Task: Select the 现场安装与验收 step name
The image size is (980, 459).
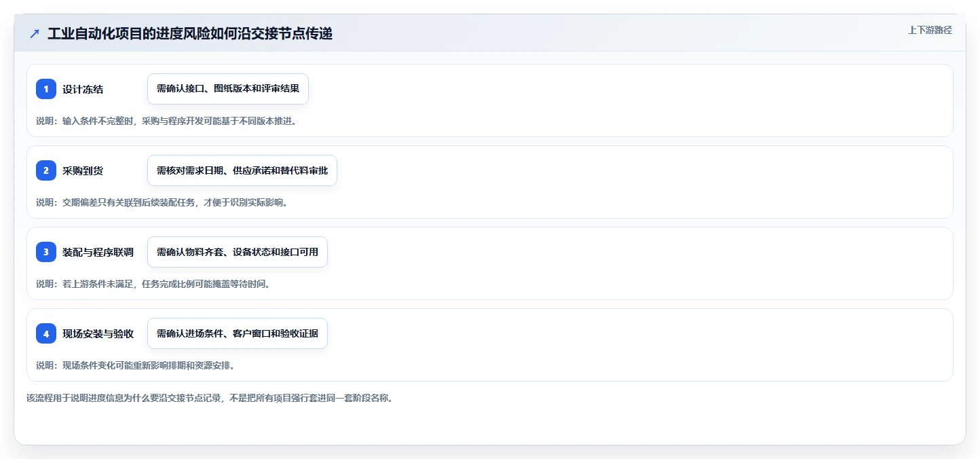Action: 98,334
